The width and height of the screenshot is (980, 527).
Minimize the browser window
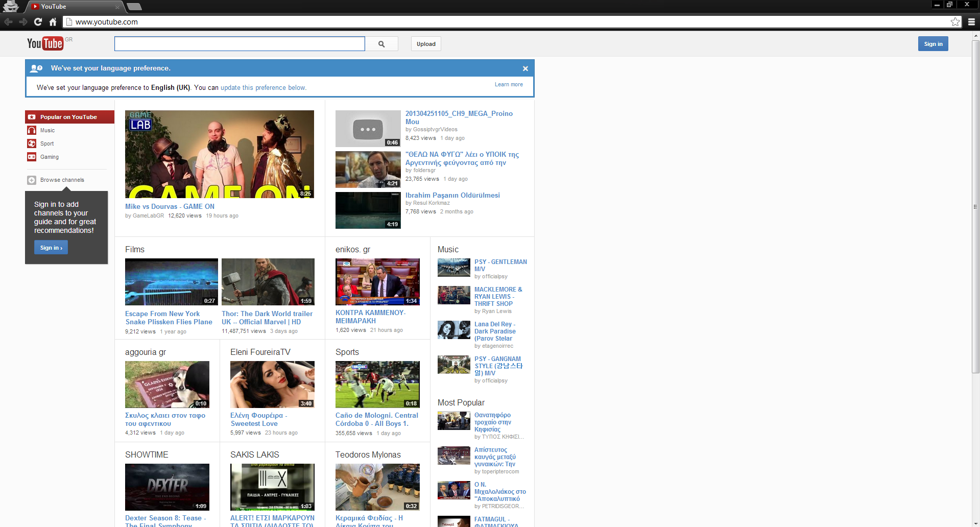tap(937, 5)
